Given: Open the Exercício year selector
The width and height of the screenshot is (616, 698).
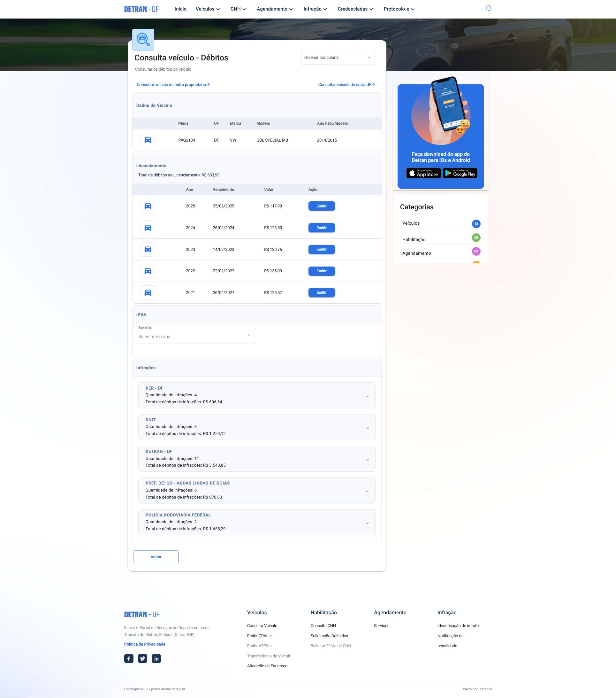Looking at the screenshot, I should 194,336.
